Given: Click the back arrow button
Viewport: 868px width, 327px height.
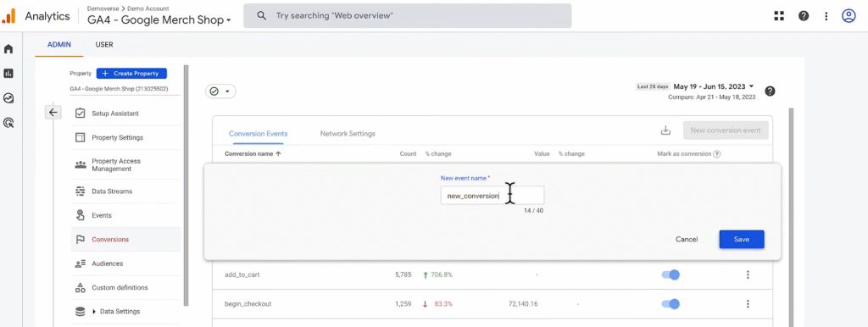Looking at the screenshot, I should (53, 113).
